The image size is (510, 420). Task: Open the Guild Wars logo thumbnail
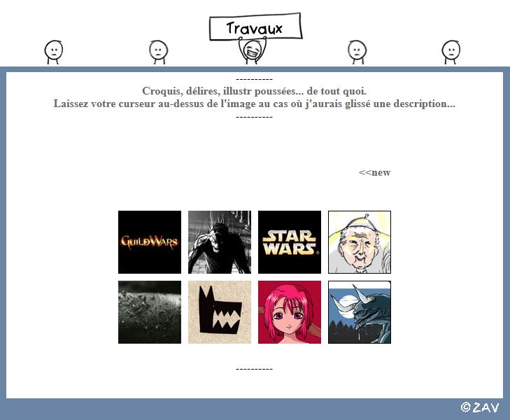click(150, 242)
